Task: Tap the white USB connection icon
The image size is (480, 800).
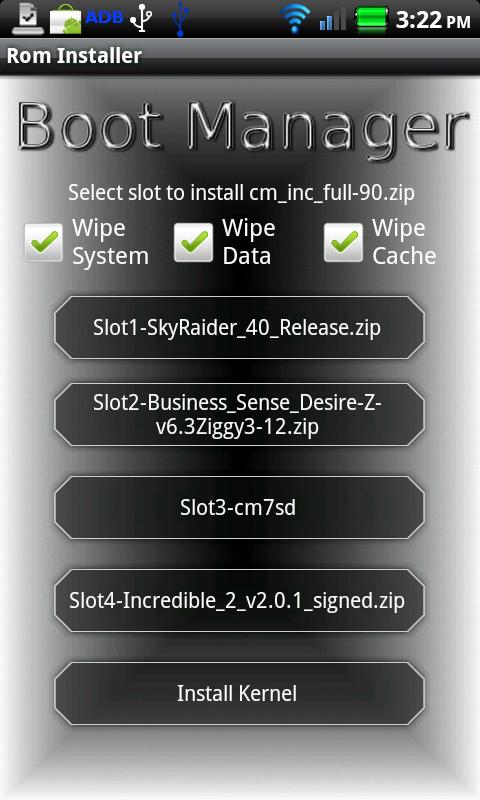Action: 141,19
